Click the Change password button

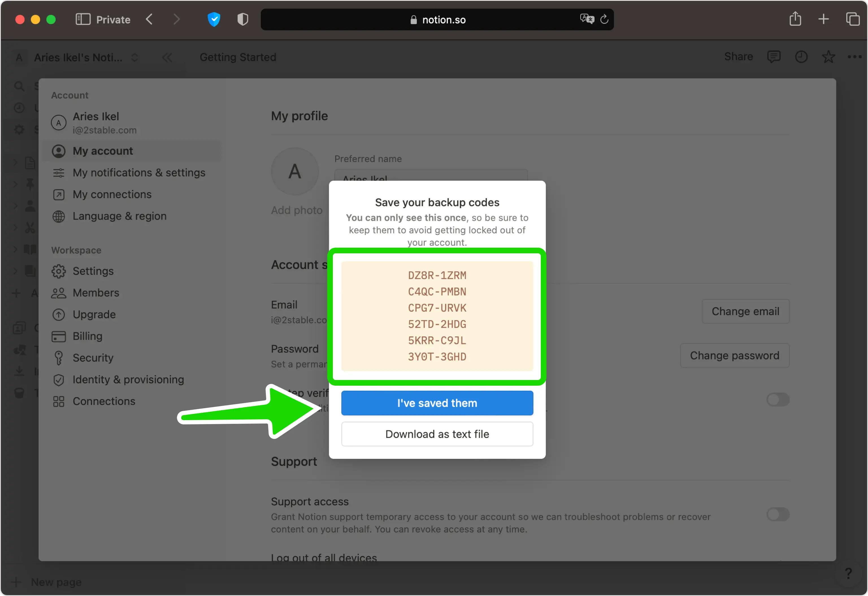pyautogui.click(x=734, y=355)
